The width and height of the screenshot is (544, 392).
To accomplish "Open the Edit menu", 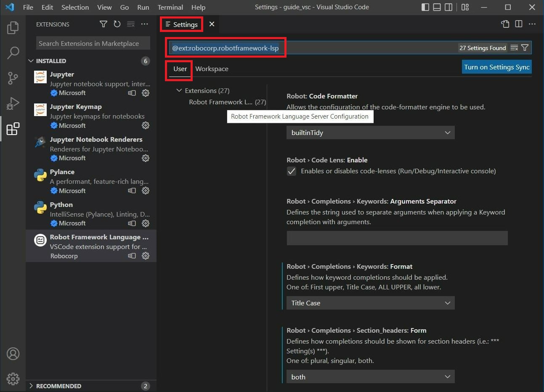I will 47,7.
